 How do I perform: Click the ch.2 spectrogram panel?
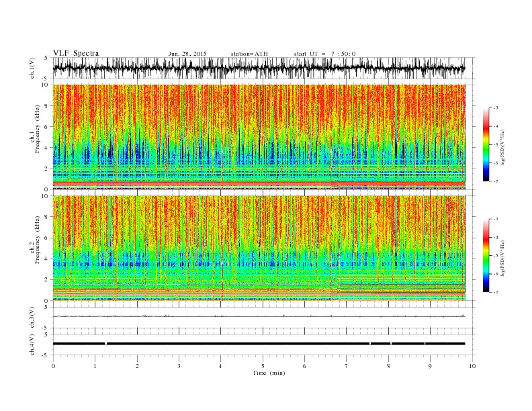tap(259, 248)
